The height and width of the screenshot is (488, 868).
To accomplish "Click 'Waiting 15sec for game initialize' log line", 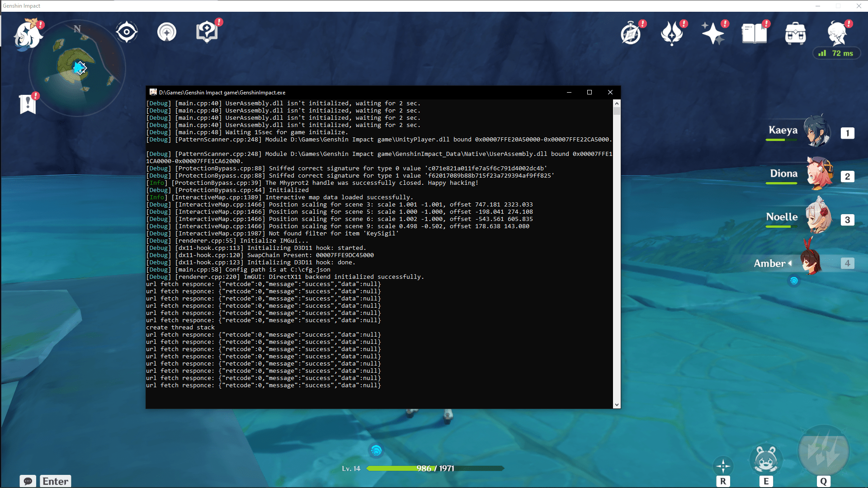I will (247, 132).
